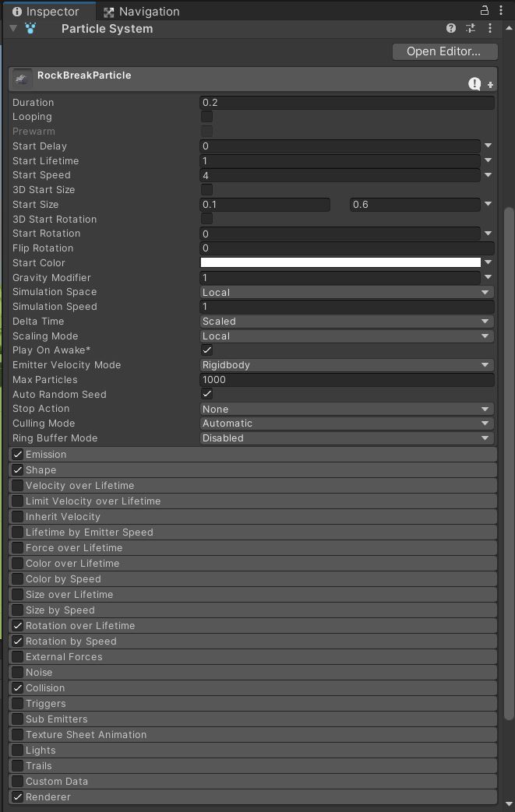Screen dimensions: 515x812
Task: Toggle the Inspector lock icon
Action: coord(485,10)
